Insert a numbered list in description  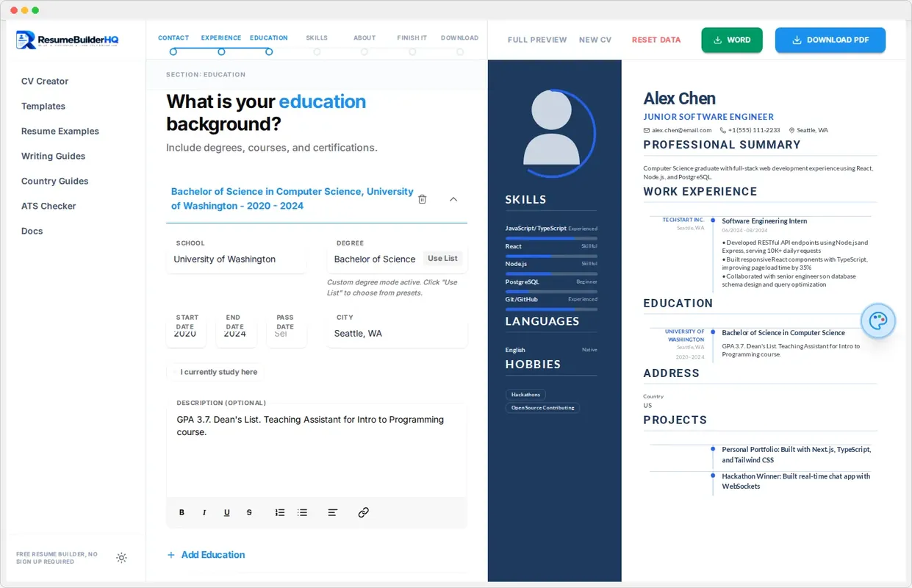point(280,512)
